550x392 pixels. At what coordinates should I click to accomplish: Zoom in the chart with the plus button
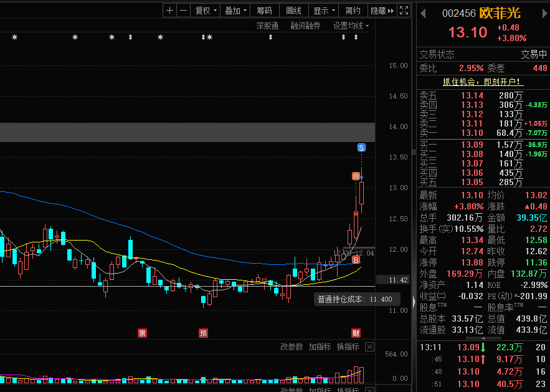pos(169,11)
